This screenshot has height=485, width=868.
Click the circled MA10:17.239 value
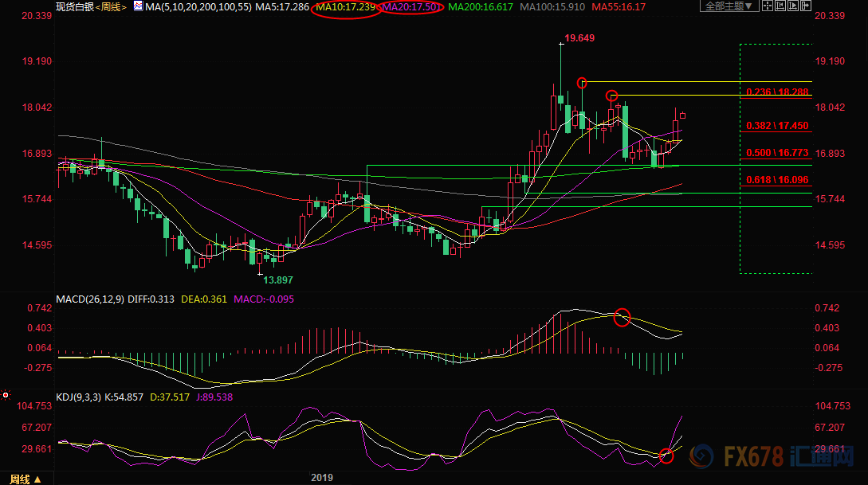(x=345, y=7)
